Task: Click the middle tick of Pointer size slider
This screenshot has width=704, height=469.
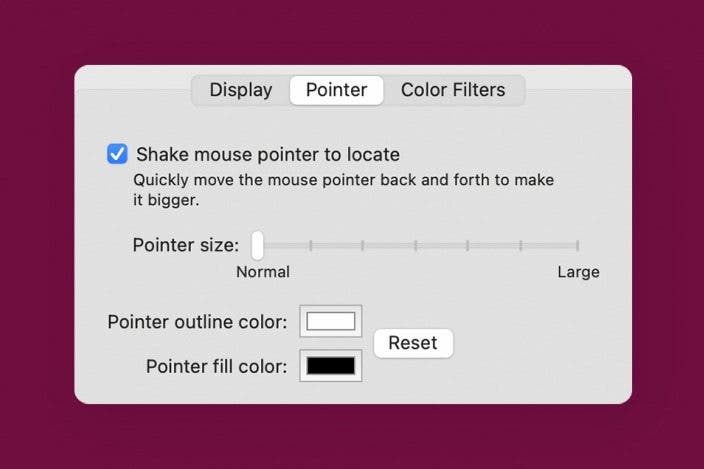Action: click(x=417, y=245)
